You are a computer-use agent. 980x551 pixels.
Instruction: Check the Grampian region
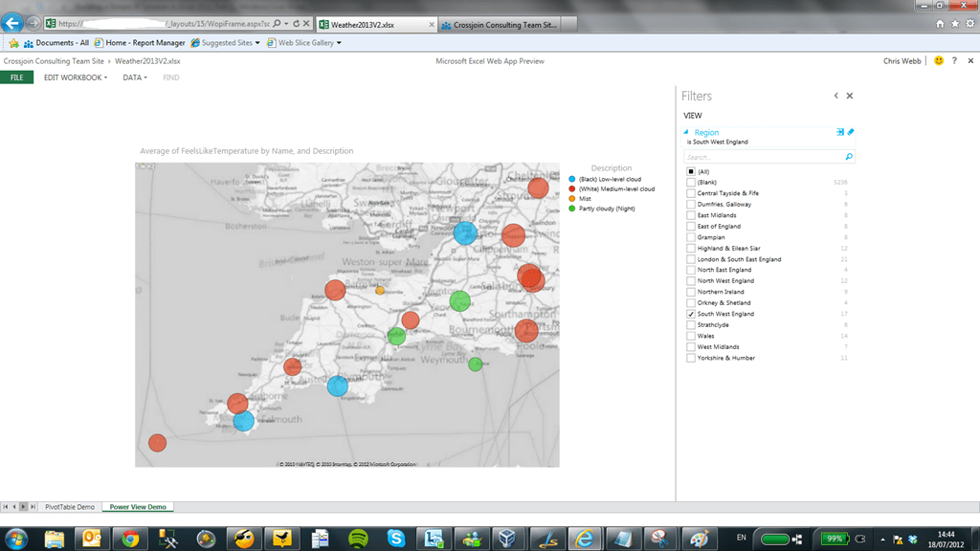pos(691,237)
